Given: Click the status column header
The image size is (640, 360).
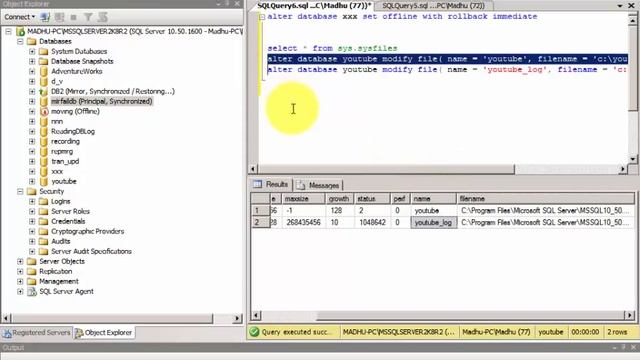Looking at the screenshot, I should tap(372, 199).
